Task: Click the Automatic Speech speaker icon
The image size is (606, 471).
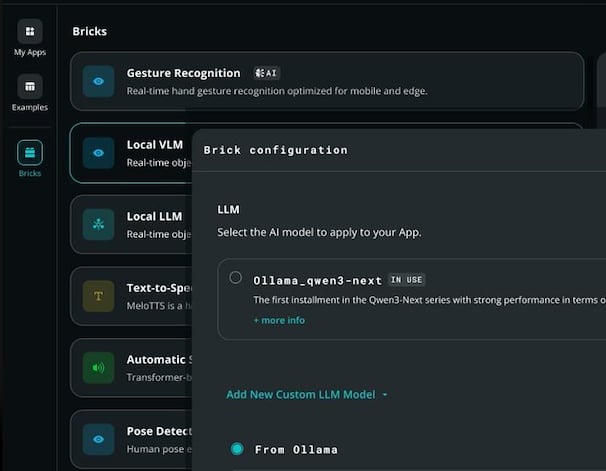Action: pyautogui.click(x=99, y=367)
